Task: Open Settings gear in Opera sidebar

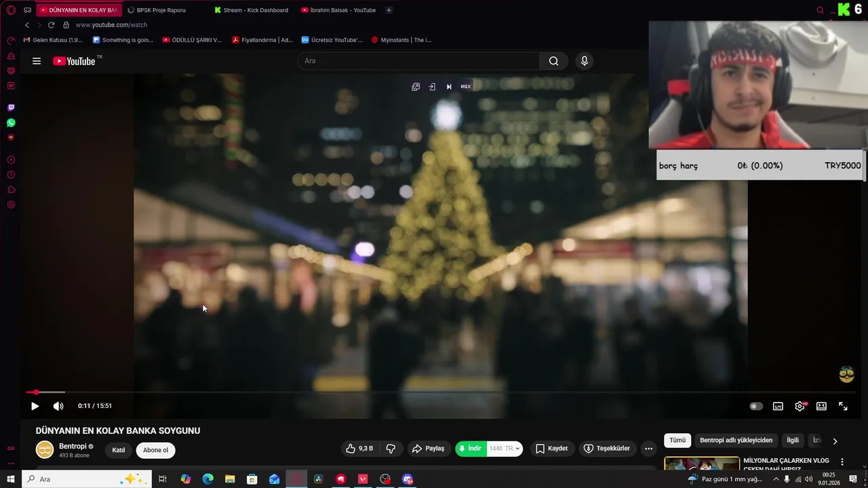Action: pyautogui.click(x=11, y=205)
